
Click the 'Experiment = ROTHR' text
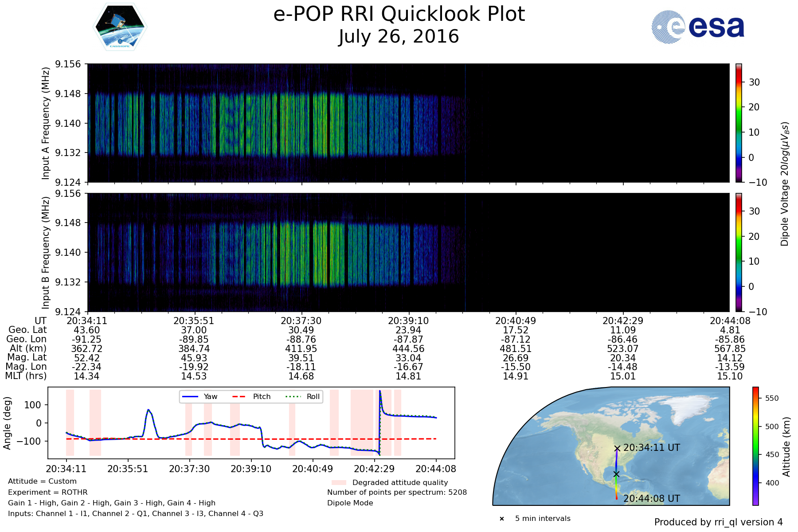coord(48,492)
